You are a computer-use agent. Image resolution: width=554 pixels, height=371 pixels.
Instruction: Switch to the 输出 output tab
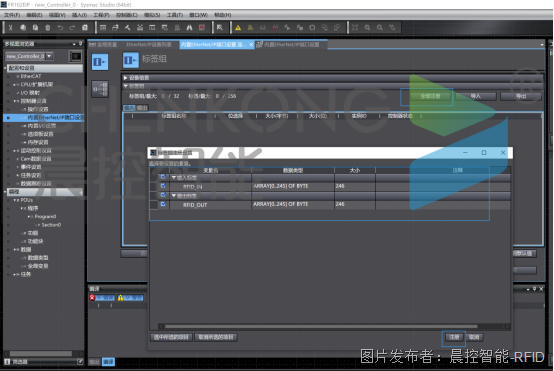[x=142, y=108]
